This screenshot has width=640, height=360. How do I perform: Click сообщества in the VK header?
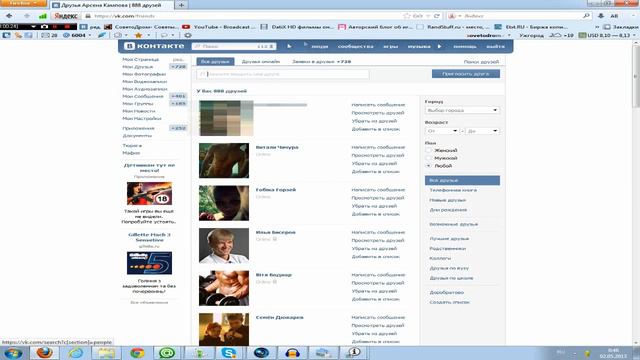tap(356, 47)
